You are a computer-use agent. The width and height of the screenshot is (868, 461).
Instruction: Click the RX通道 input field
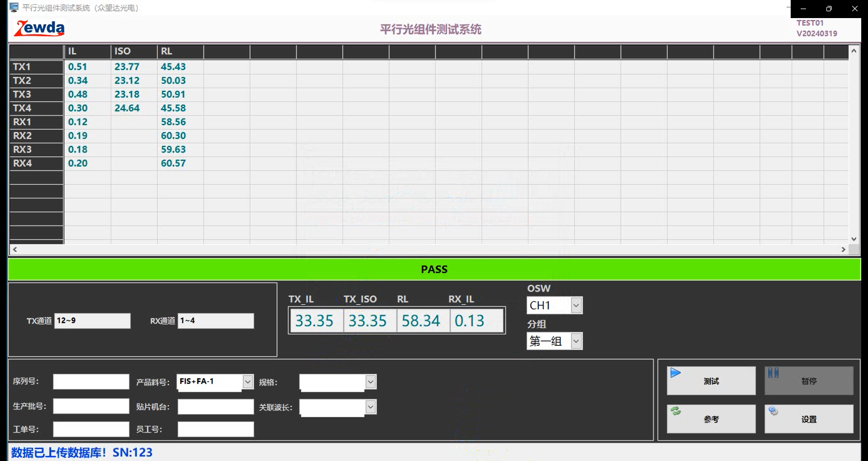point(216,321)
